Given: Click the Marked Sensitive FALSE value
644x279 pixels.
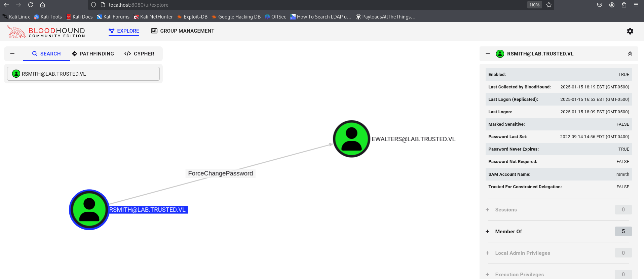Looking at the screenshot, I should point(623,124).
